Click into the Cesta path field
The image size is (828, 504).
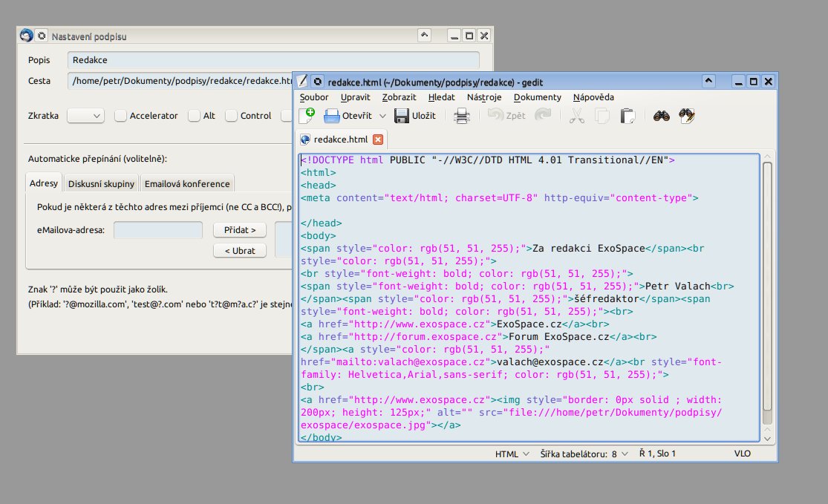pyautogui.click(x=180, y=81)
